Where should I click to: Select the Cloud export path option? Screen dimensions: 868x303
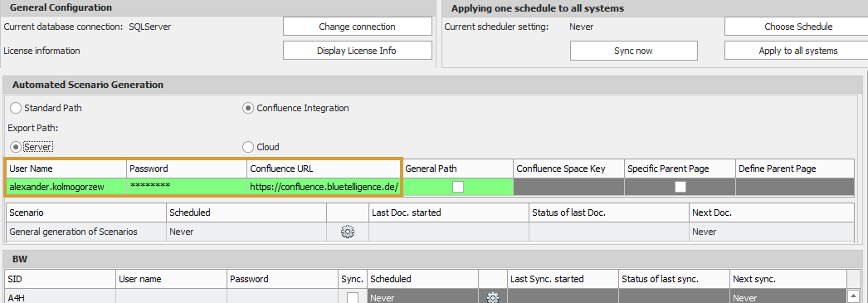tap(248, 147)
